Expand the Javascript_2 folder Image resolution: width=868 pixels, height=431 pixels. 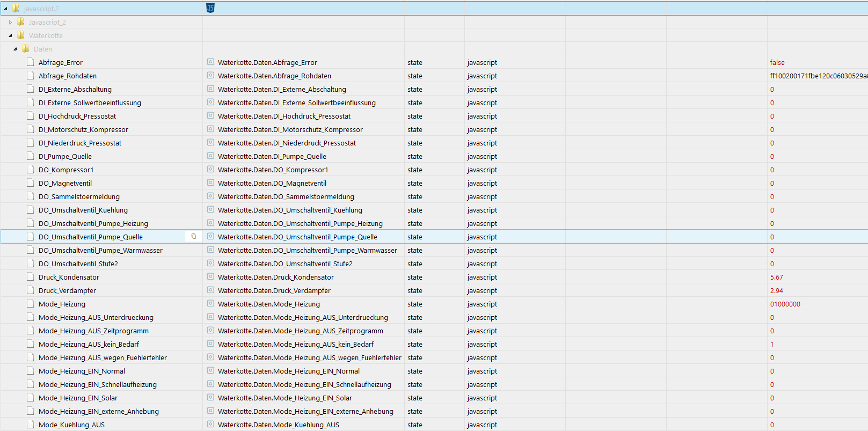10,22
